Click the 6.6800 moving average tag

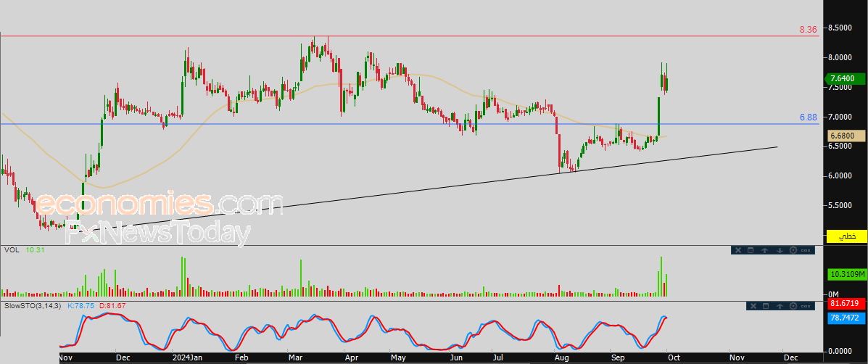tap(846, 136)
